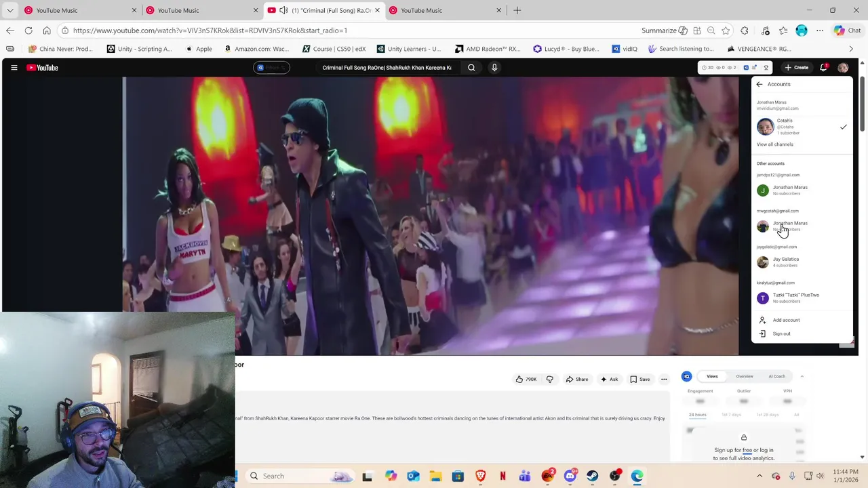Image resolution: width=868 pixels, height=488 pixels.
Task: Open Microsoft Store taskbar icon
Action: pos(458,476)
